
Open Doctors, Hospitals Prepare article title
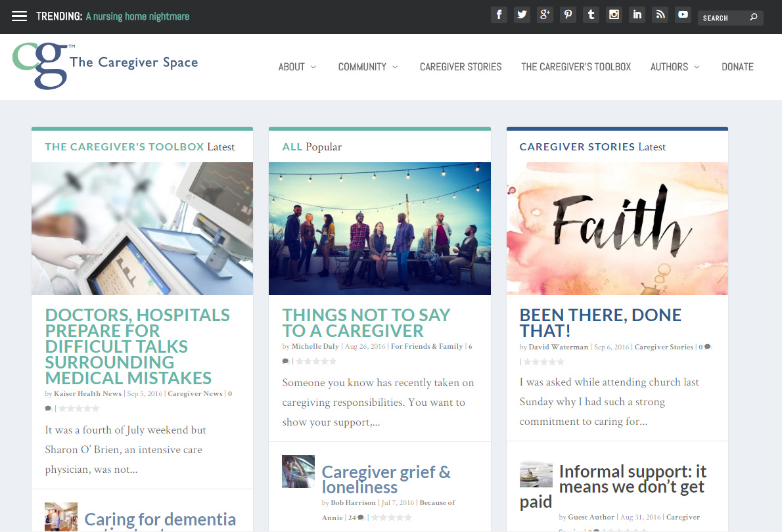click(x=137, y=347)
